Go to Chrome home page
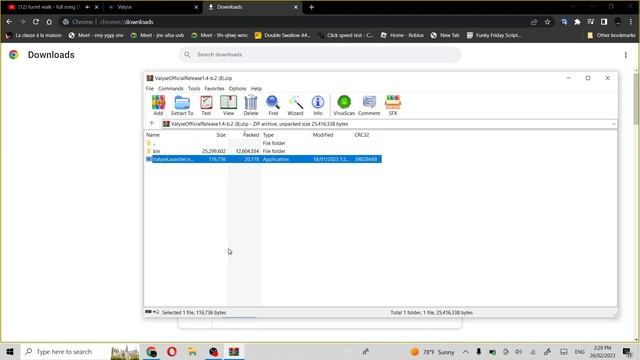Screen dimensions: 640x360 click(x=49, y=22)
